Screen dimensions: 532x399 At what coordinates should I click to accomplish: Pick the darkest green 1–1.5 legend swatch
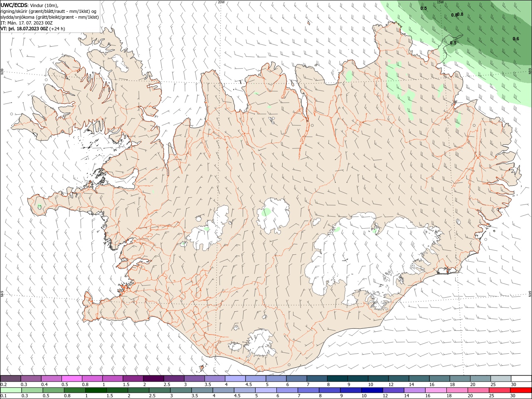pos(96,390)
